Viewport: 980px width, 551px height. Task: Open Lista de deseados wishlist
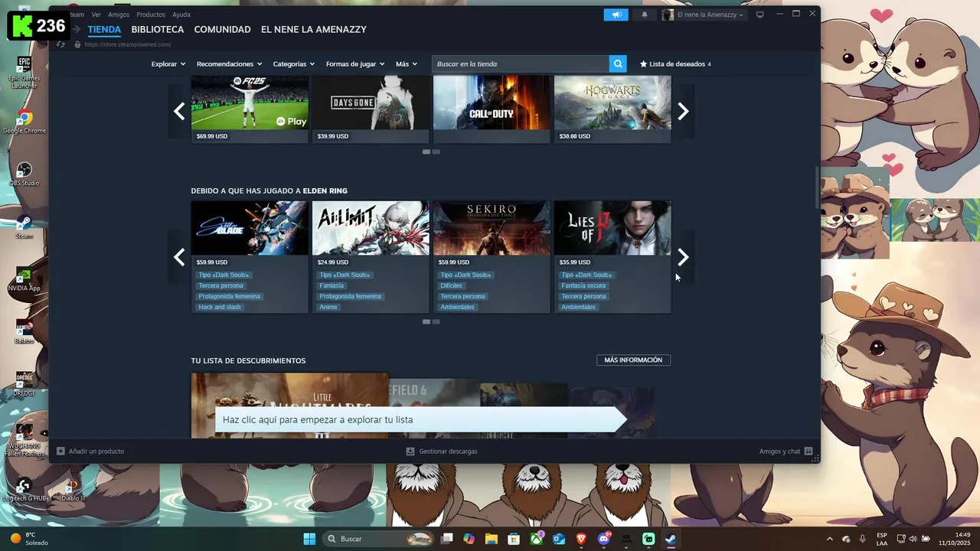675,64
